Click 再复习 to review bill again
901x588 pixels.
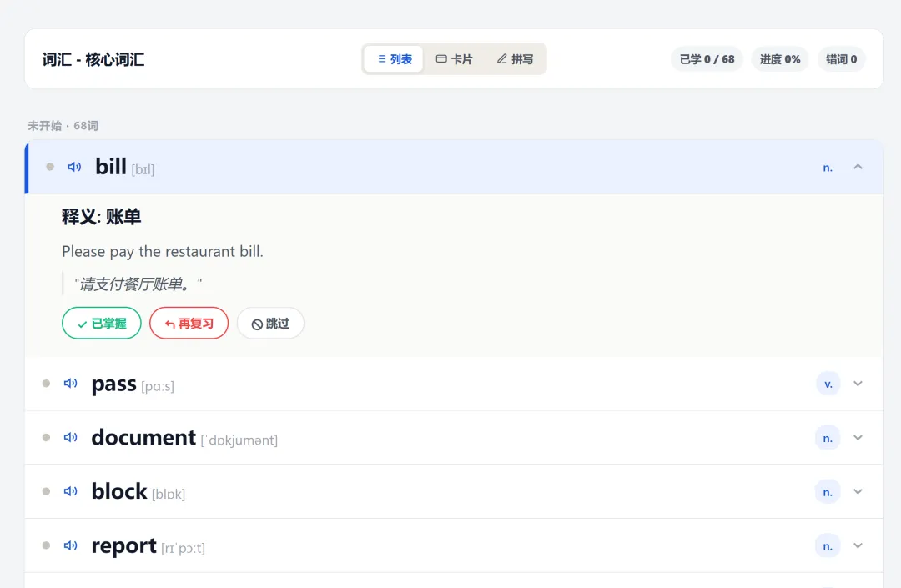(189, 324)
